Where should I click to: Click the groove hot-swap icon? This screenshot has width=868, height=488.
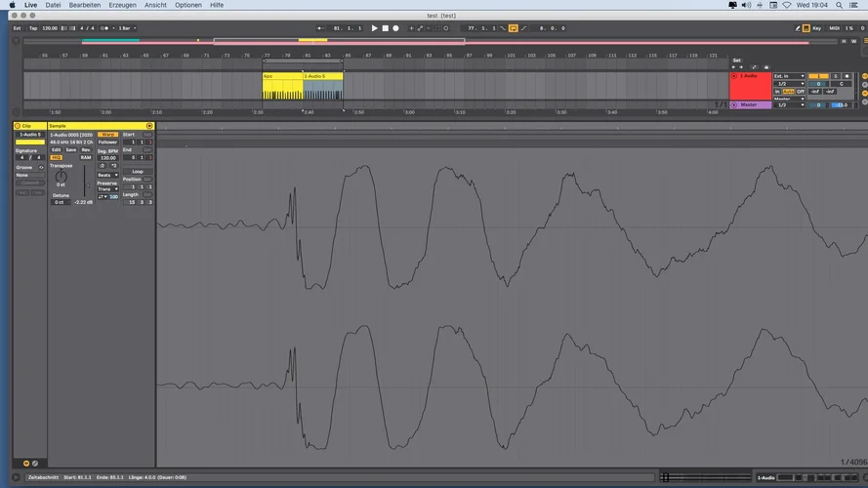click(41, 167)
